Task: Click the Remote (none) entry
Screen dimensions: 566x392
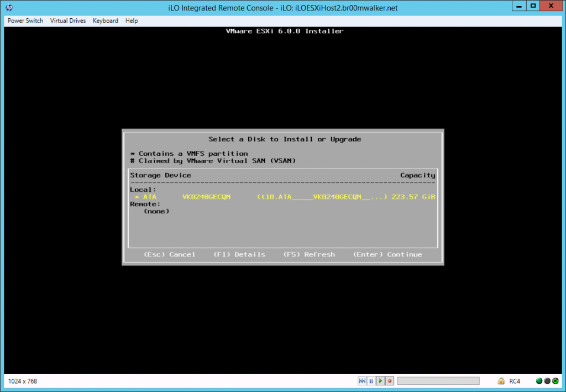Action: click(156, 211)
